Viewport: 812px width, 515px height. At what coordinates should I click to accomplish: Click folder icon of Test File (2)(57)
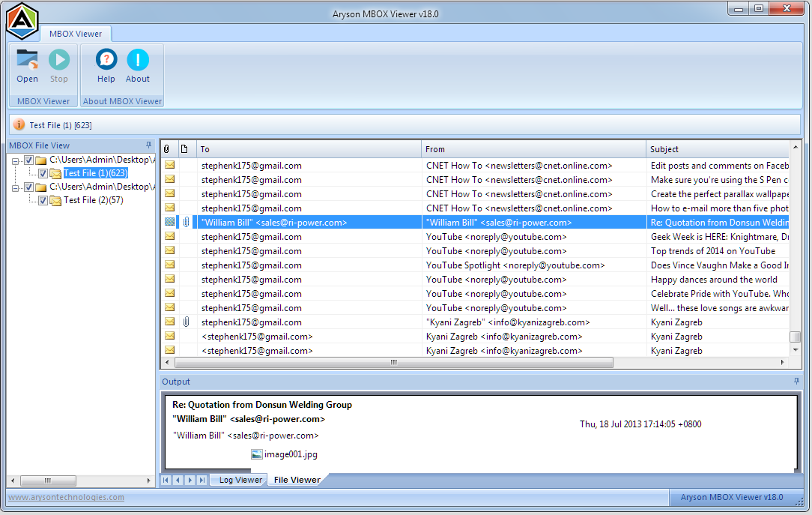point(56,200)
